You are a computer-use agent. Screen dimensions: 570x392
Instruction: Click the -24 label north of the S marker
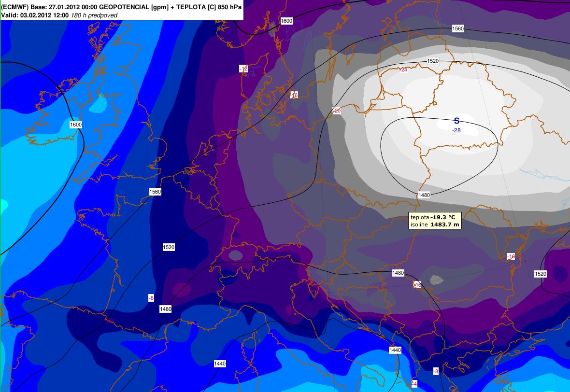(403, 70)
